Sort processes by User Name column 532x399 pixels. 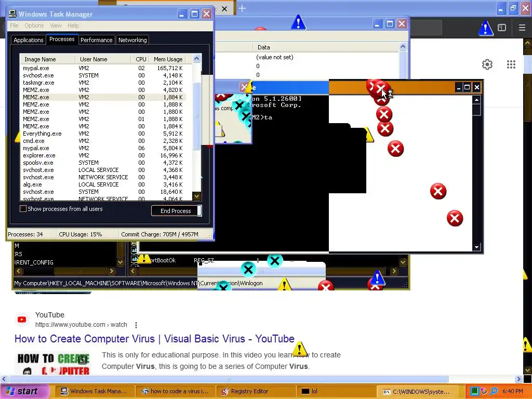[103, 59]
